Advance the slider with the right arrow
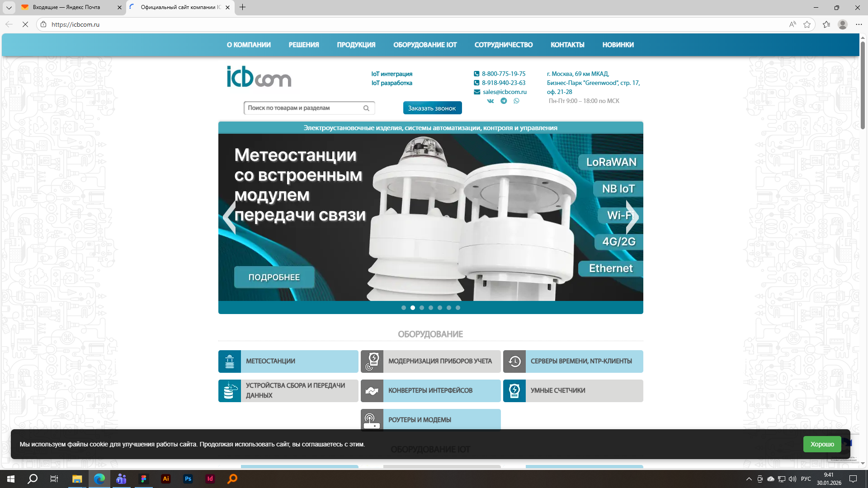Viewport: 868px width, 488px height. pyautogui.click(x=632, y=217)
